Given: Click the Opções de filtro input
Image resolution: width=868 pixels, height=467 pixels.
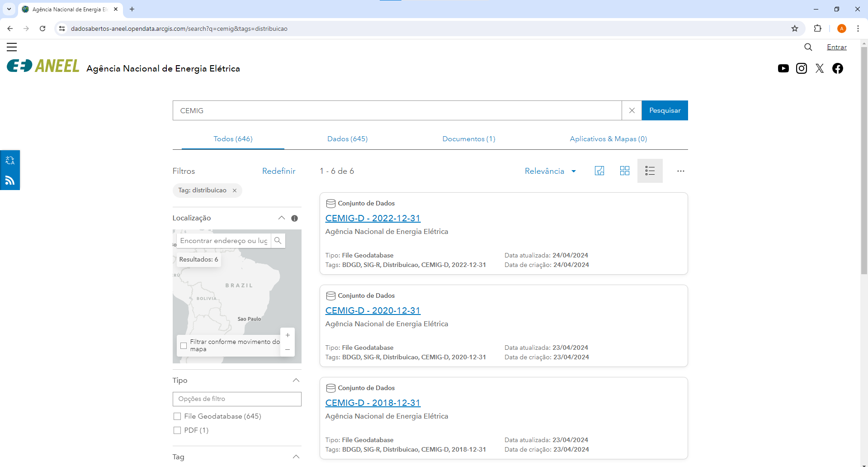Looking at the screenshot, I should point(237,399).
